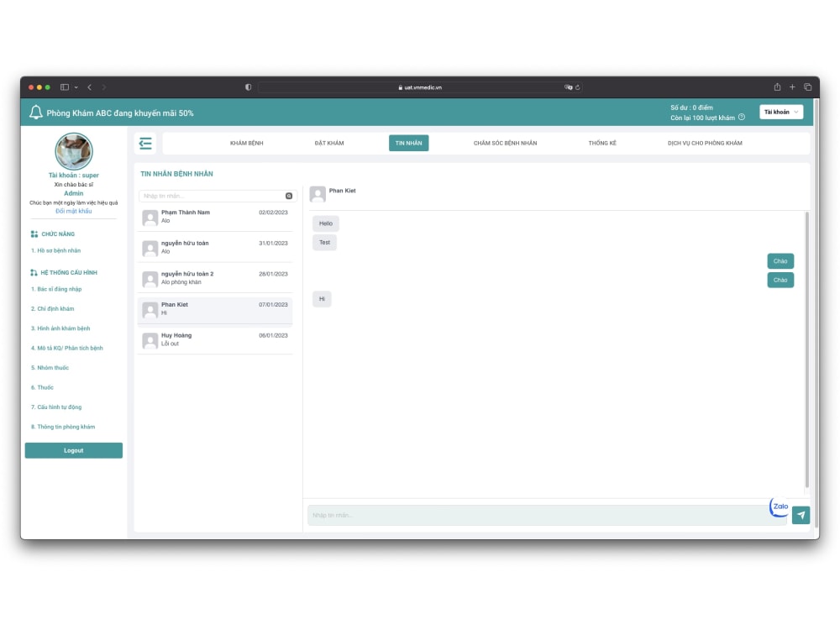This screenshot has width=840, height=630.
Task: Open Cấu hình tự động in the sidebar
Action: click(56, 407)
